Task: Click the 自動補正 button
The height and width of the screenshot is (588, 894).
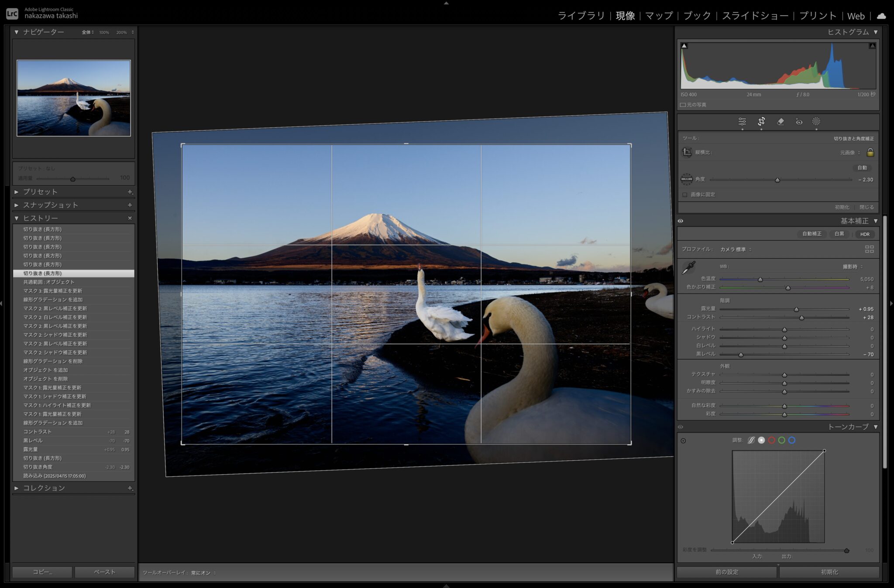Action: tap(811, 234)
